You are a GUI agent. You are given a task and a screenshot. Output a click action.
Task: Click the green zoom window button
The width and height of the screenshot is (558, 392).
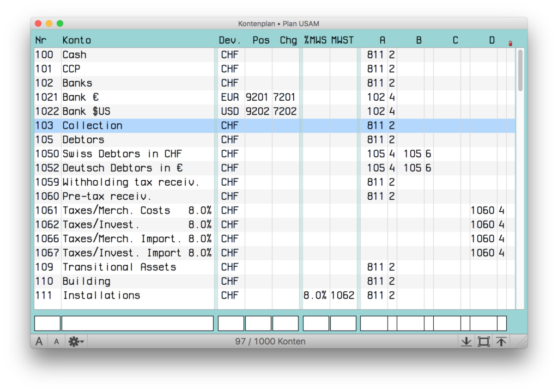(x=60, y=23)
